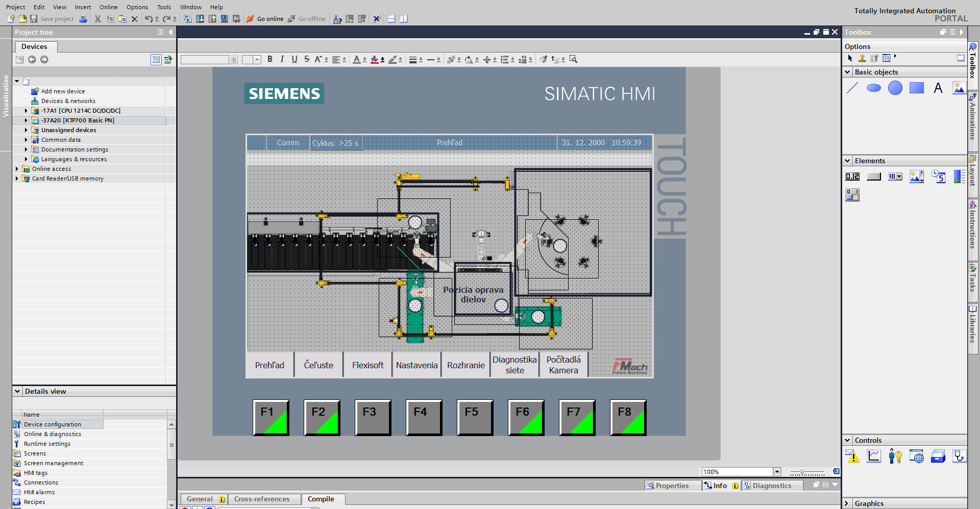980x509 pixels.
Task: Click the Go online button
Action: point(265,19)
